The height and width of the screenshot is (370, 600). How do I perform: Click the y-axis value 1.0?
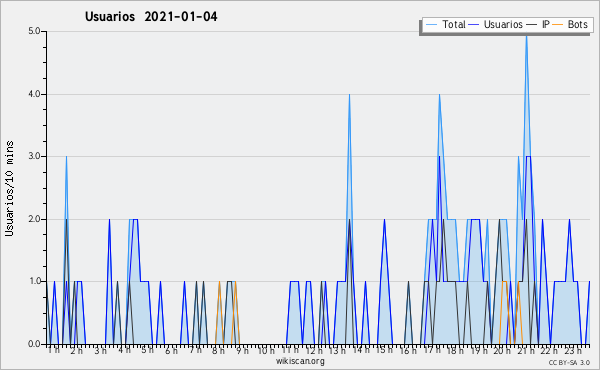pyautogui.click(x=34, y=282)
